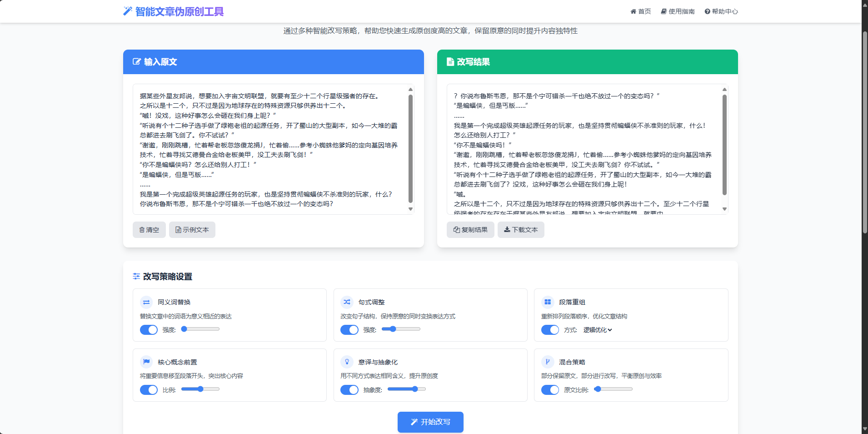
Task: Click the 同义词替换 swap arrows icon
Action: coord(146,302)
